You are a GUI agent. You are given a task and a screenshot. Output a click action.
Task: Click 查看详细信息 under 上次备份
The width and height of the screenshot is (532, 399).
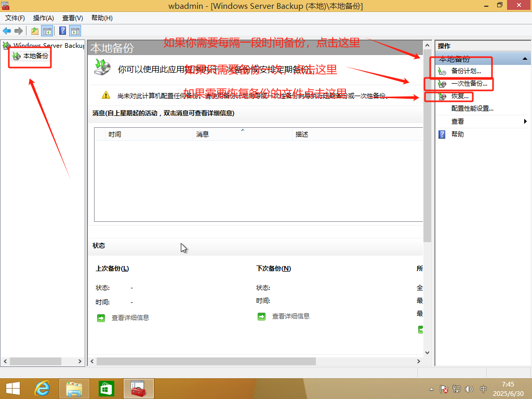pos(130,318)
